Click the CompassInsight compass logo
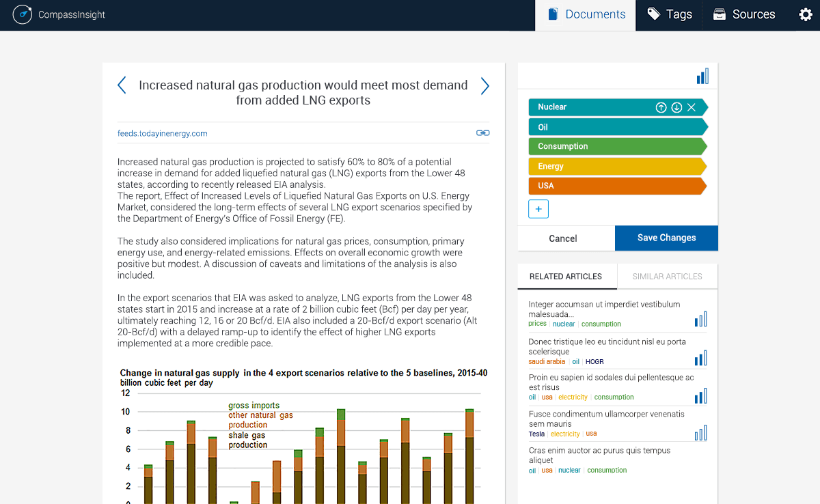820x504 pixels. point(23,14)
